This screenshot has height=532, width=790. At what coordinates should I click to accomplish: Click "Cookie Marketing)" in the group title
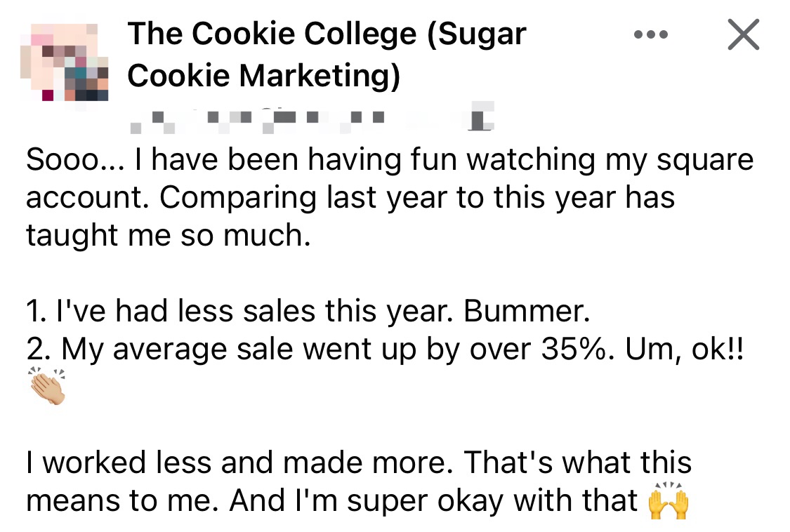[263, 75]
